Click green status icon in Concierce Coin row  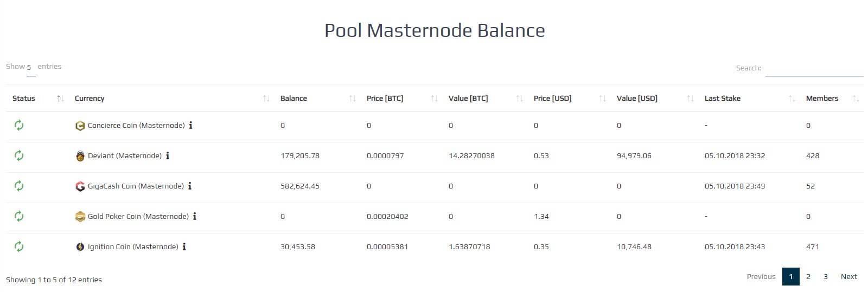19,125
